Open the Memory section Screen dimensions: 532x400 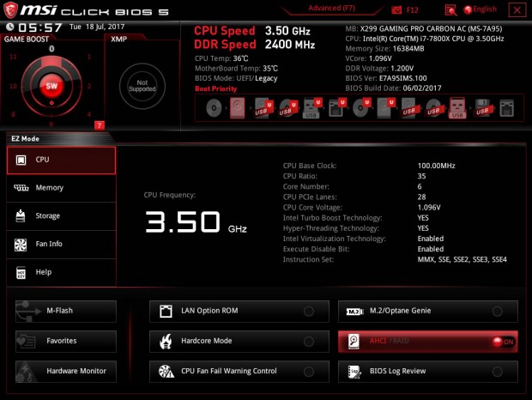[x=61, y=188]
